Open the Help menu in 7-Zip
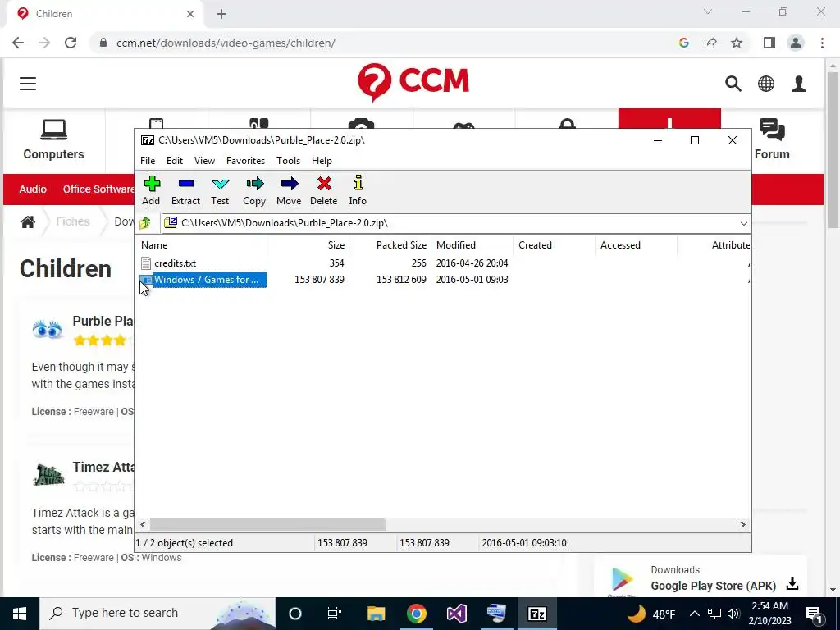 coord(322,161)
